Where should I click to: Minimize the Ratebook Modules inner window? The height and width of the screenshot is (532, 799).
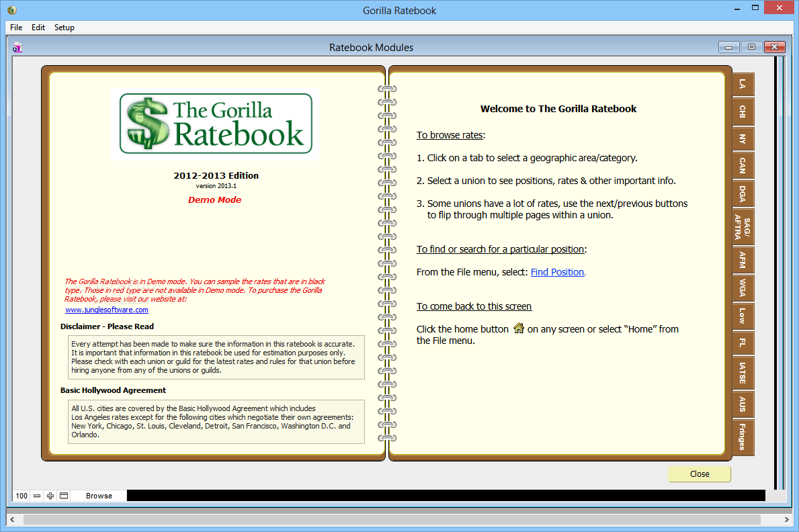coord(728,48)
